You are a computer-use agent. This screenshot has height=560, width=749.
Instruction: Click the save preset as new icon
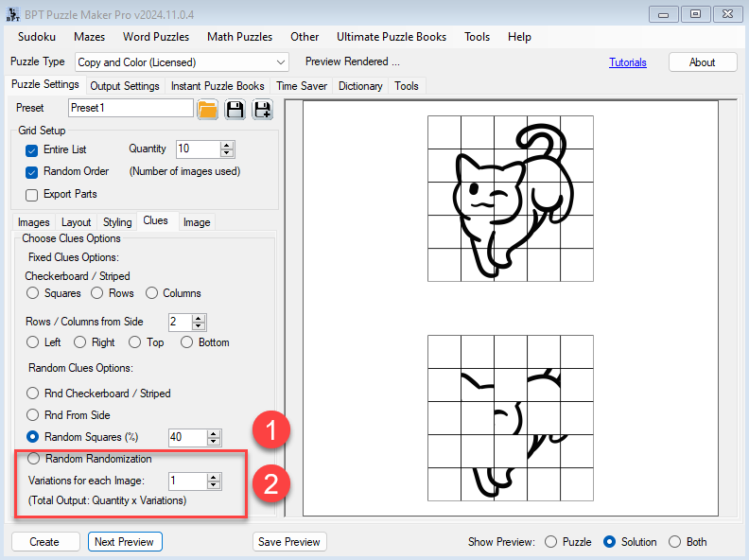pyautogui.click(x=262, y=109)
